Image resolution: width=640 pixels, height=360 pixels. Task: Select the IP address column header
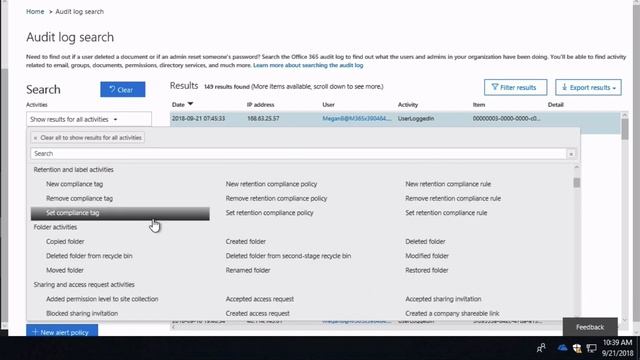click(x=260, y=104)
